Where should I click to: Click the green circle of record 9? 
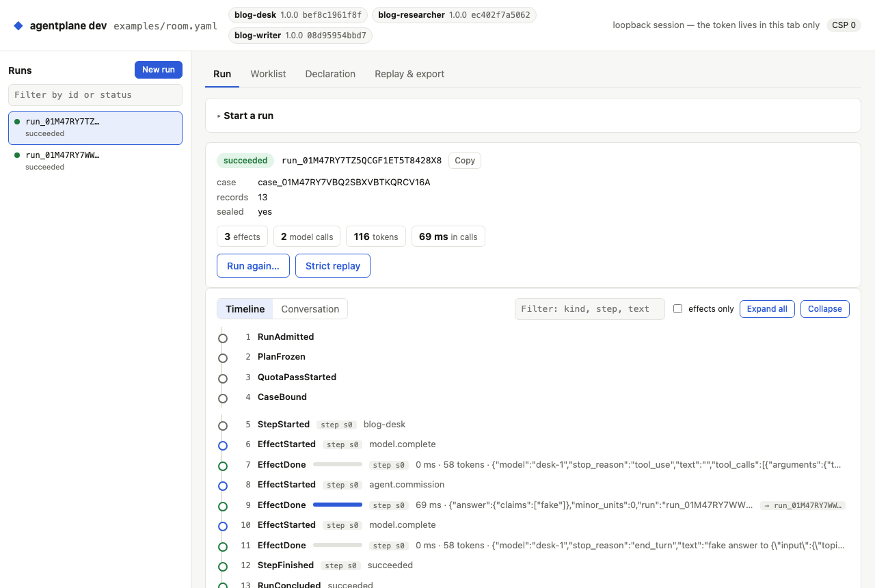pyautogui.click(x=223, y=506)
